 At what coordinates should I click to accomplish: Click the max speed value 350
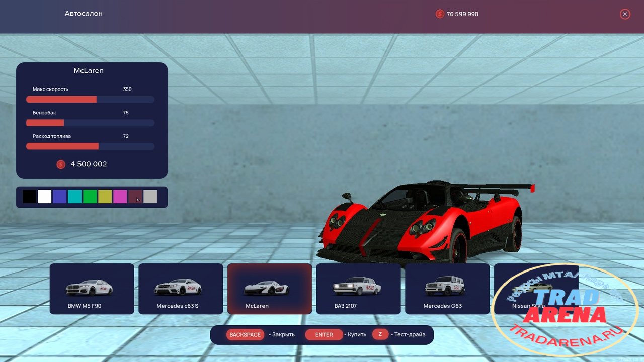[127, 89]
